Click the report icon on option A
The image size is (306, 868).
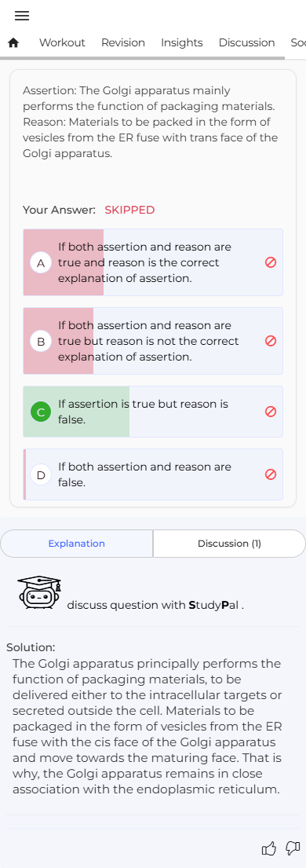click(271, 262)
